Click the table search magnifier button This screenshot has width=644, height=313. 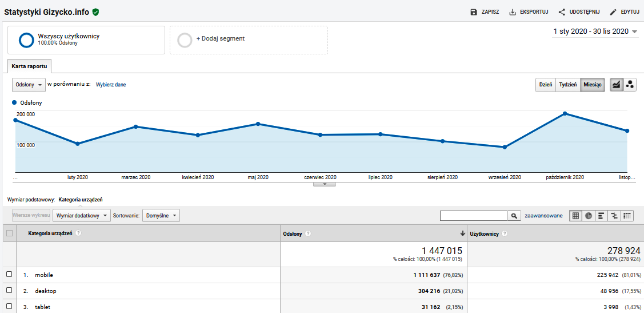[514, 216]
